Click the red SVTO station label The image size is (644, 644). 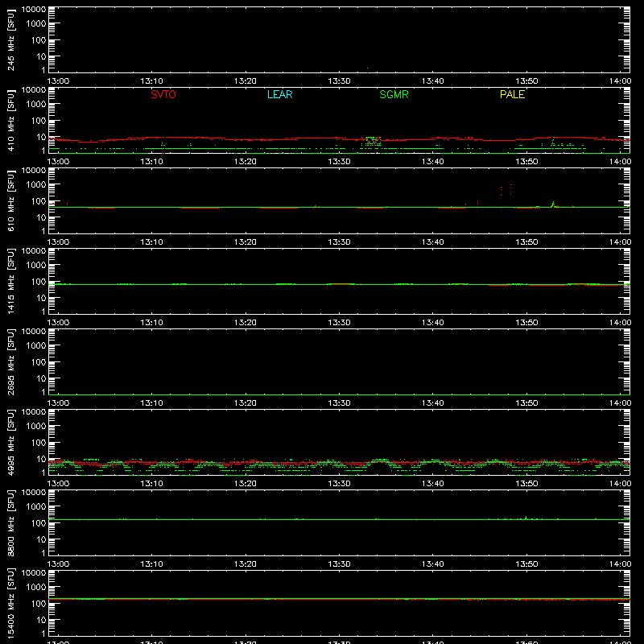click(x=163, y=94)
